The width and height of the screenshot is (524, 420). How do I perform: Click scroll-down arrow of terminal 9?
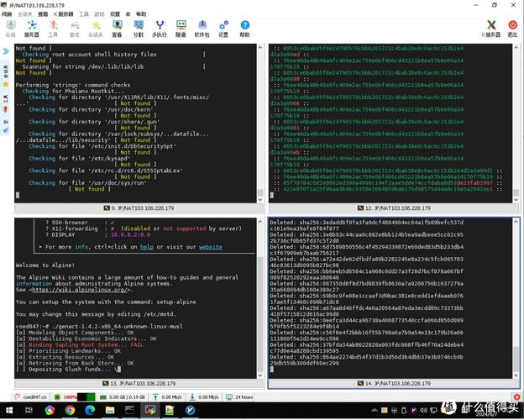tap(260, 199)
